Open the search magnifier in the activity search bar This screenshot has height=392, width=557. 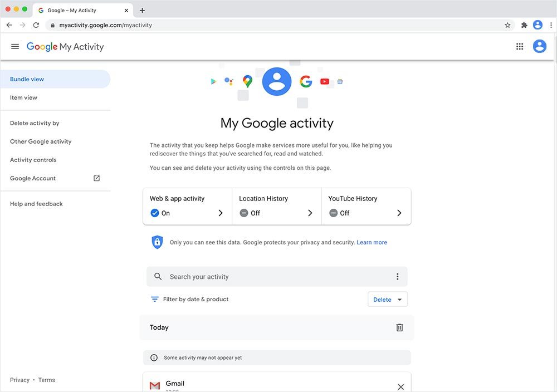tap(158, 276)
